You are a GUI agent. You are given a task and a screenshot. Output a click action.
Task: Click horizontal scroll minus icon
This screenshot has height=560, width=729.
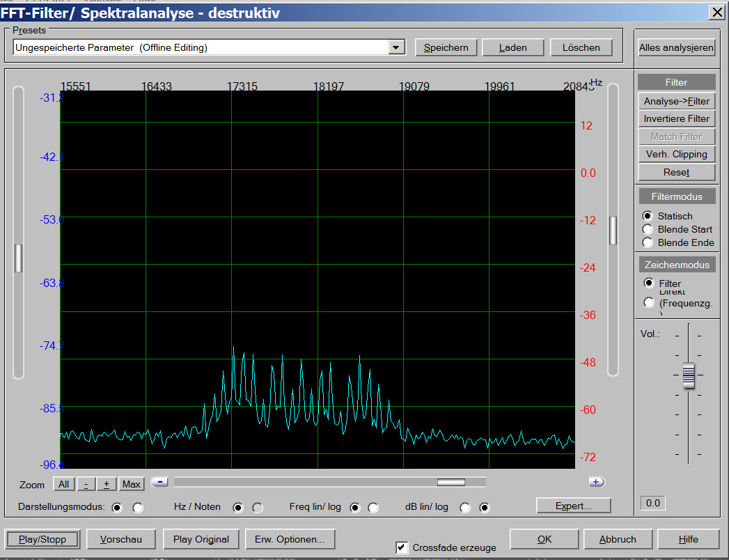coord(159,482)
